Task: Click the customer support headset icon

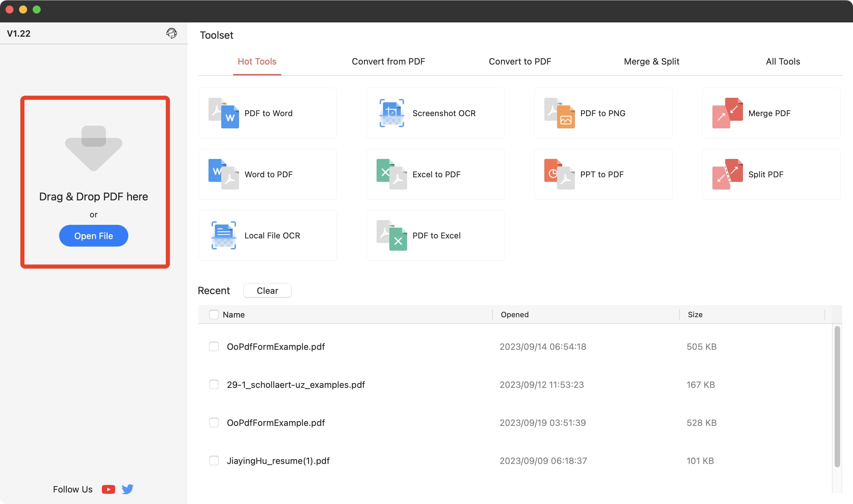Action: 171,33
